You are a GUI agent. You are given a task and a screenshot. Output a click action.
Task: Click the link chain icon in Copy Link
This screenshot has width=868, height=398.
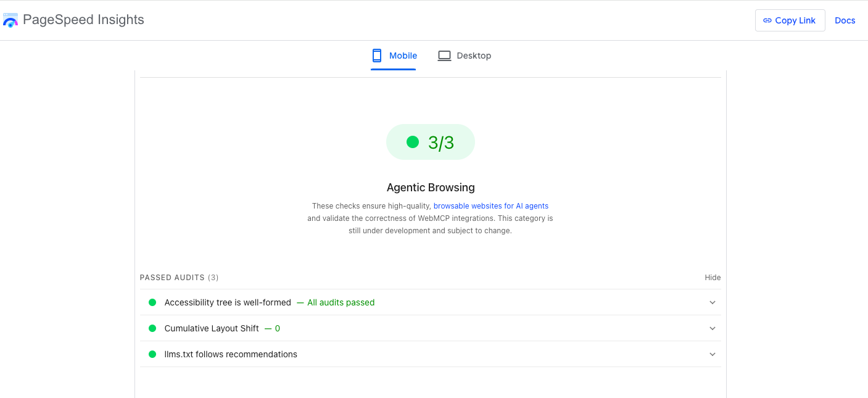767,20
